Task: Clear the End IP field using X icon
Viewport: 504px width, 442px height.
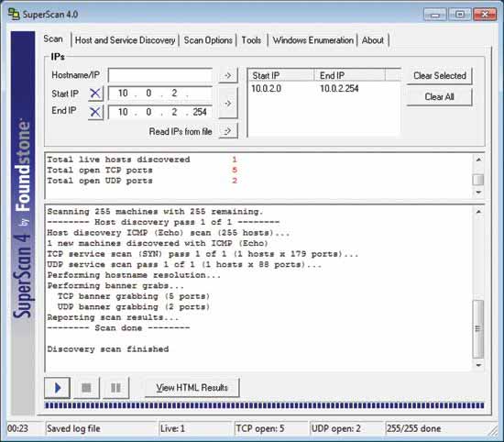Action: point(95,112)
